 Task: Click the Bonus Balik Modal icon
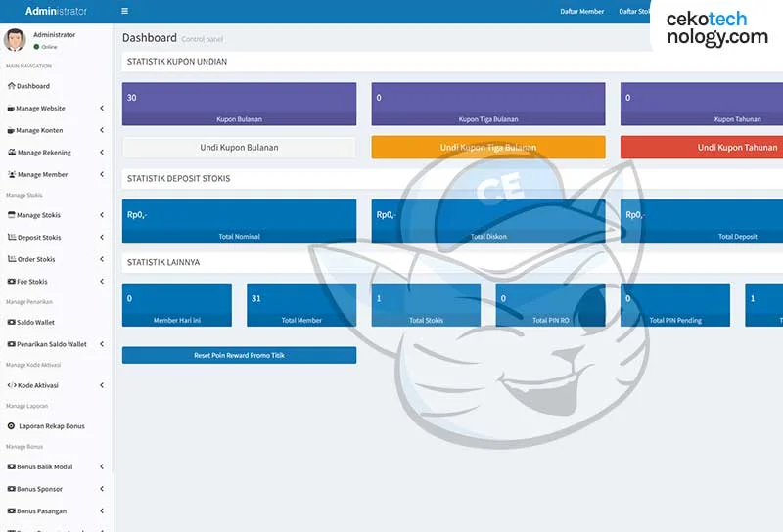(11, 467)
